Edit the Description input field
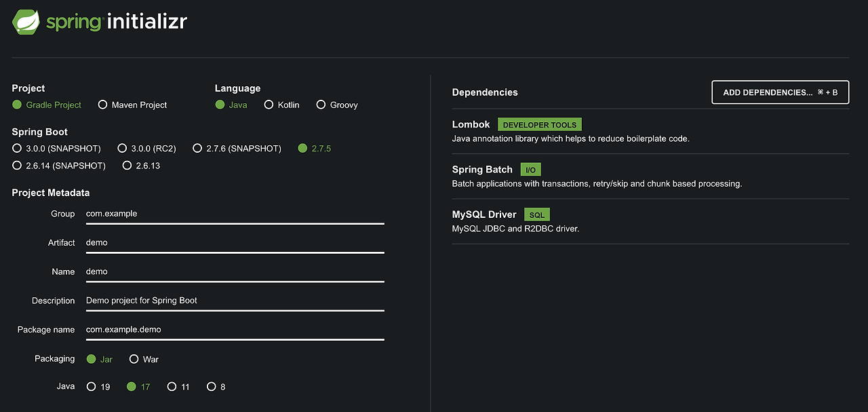The image size is (868, 412). 235,301
